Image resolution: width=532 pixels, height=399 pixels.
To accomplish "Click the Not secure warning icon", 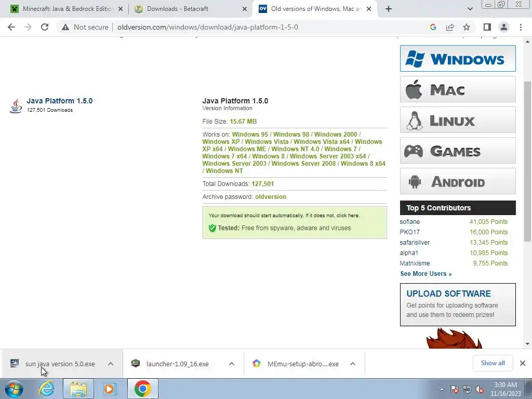I will click(65, 27).
